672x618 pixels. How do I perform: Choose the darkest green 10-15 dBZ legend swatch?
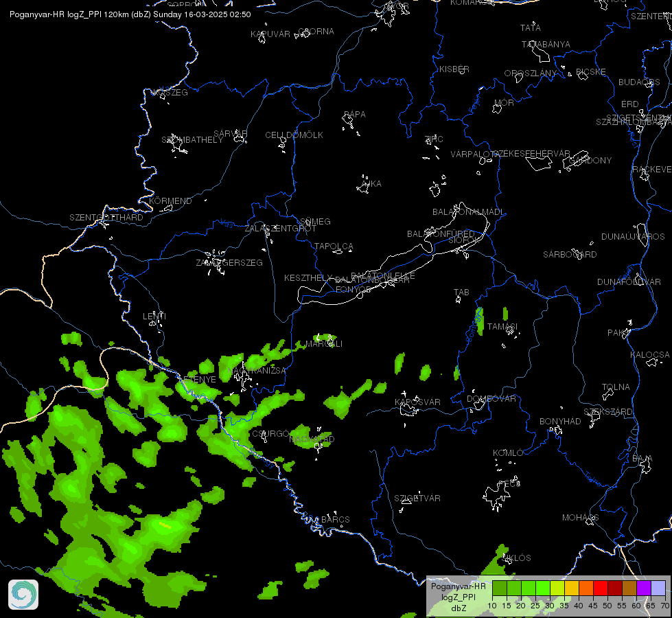500,588
